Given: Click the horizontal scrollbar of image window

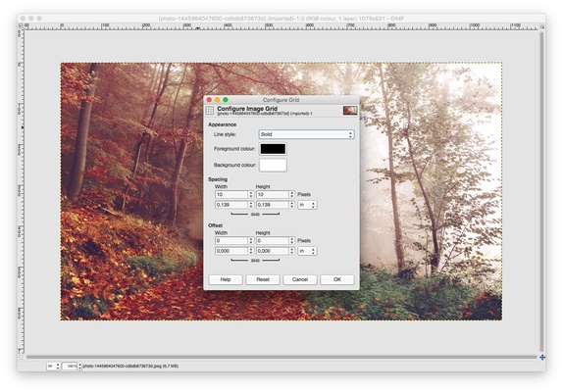Looking at the screenshot, I should coord(281,357).
